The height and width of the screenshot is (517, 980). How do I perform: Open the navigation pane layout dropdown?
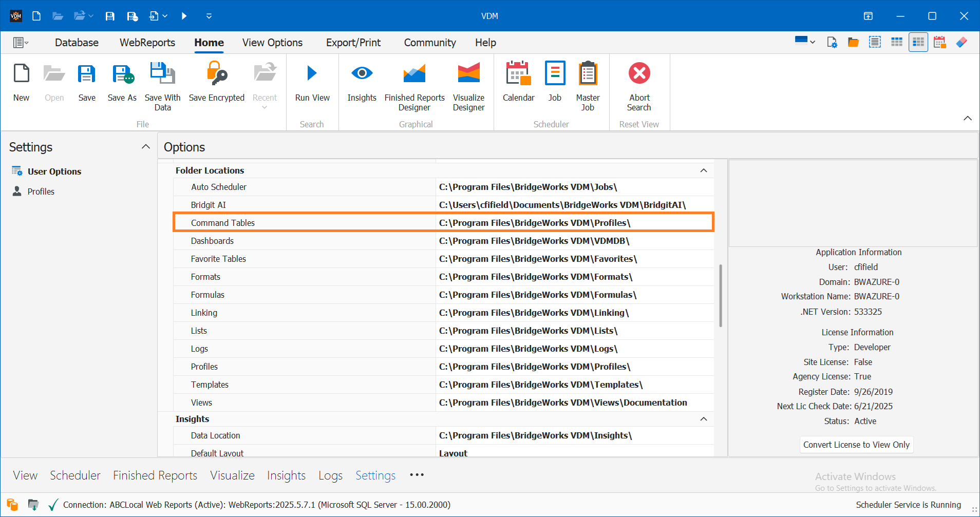tap(21, 43)
